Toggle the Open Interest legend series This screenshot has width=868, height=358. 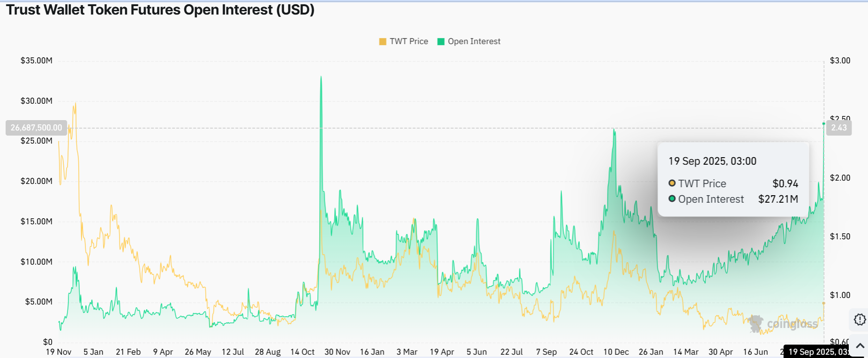pos(469,41)
